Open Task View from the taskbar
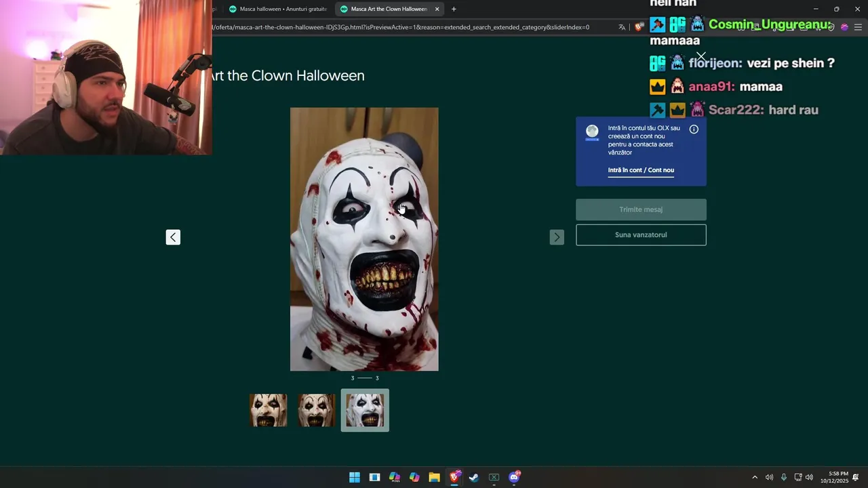This screenshot has height=488, width=868. pyautogui.click(x=374, y=477)
